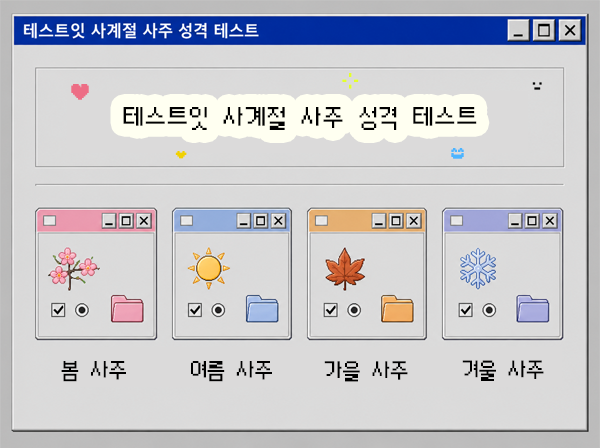Maximize the blue summer mini window

[261, 221]
